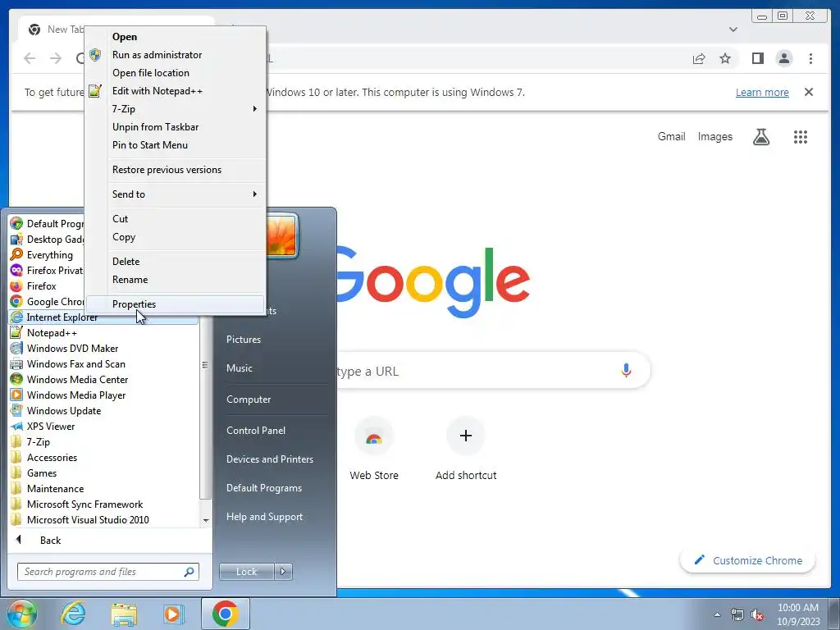Open Web Store shortcut
840x630 pixels.
pyautogui.click(x=374, y=449)
